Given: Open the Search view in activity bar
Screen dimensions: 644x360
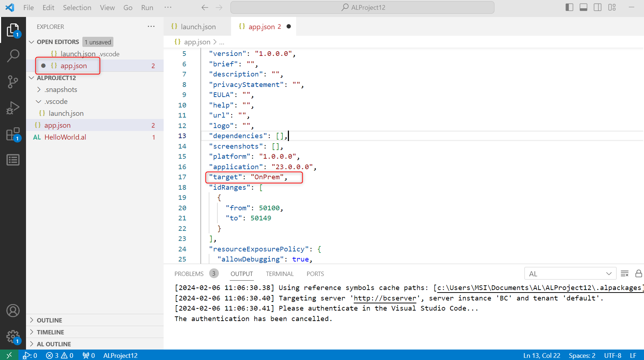Looking at the screenshot, I should pyautogui.click(x=13, y=56).
